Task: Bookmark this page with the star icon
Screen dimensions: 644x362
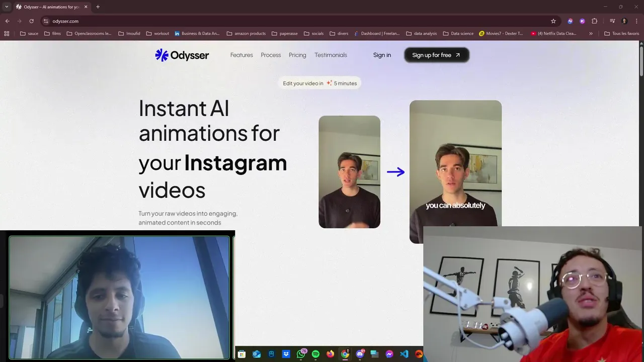Action: pyautogui.click(x=553, y=21)
